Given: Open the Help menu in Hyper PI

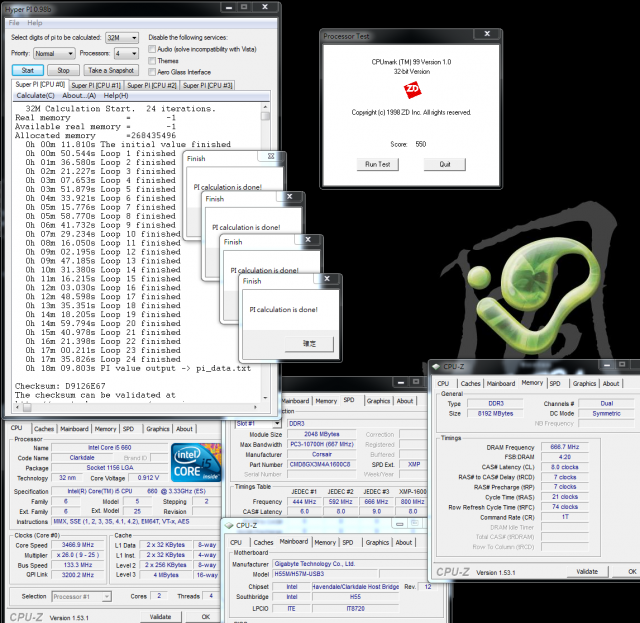Looking at the screenshot, I should click(35, 23).
